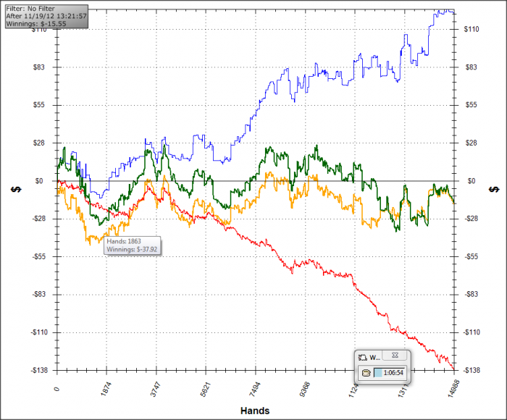Click the '$0' label on the left axis

click(39, 181)
